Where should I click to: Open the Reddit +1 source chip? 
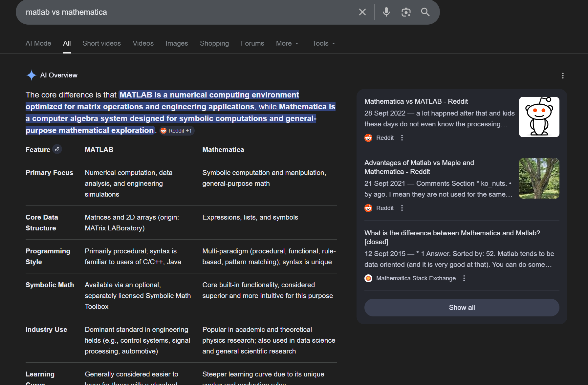click(177, 131)
